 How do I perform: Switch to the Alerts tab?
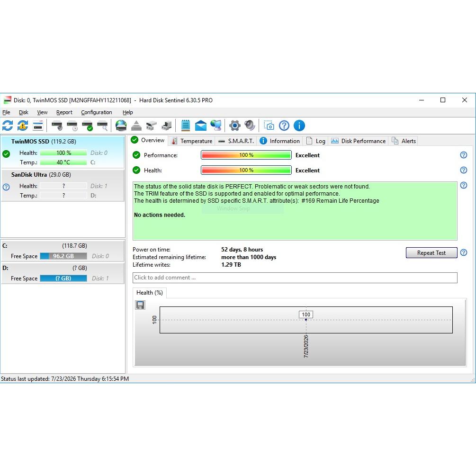(404, 141)
